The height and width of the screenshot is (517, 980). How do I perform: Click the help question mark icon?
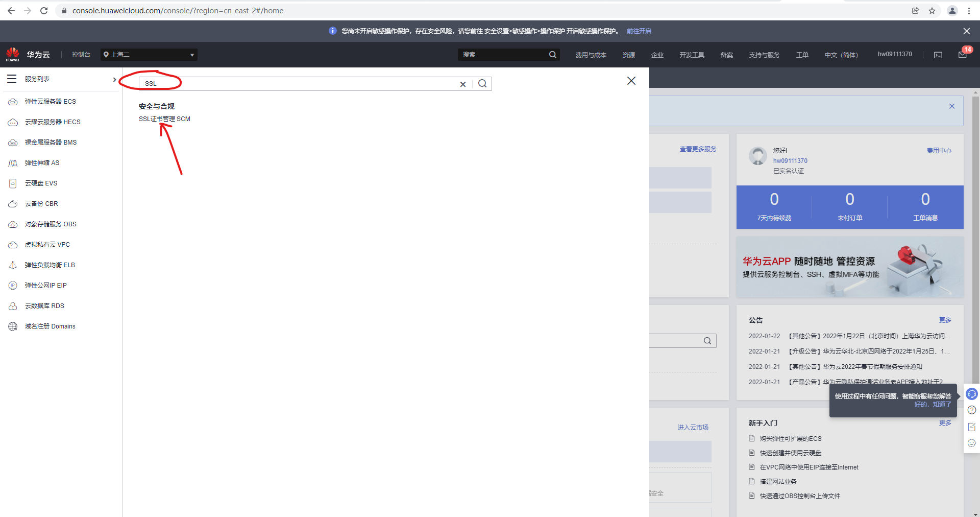(x=972, y=410)
